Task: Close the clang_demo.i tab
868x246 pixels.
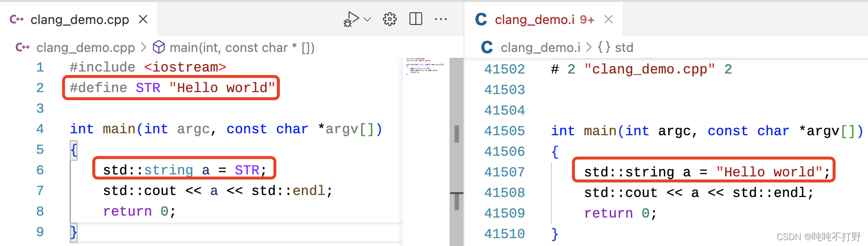Action: coord(608,19)
